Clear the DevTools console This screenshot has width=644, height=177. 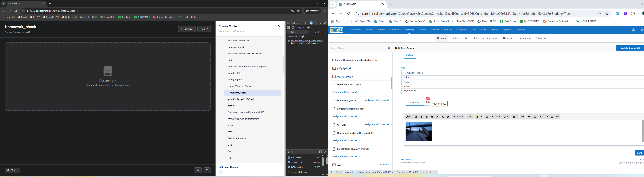click(294, 28)
